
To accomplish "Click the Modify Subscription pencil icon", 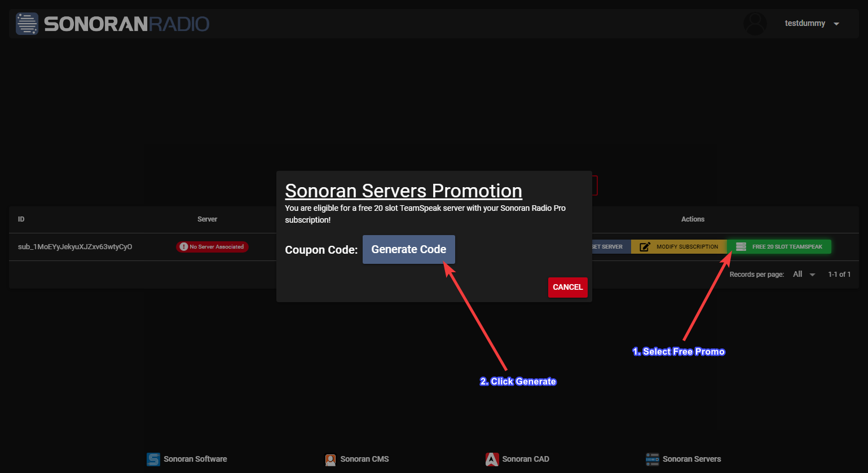I will pos(645,246).
